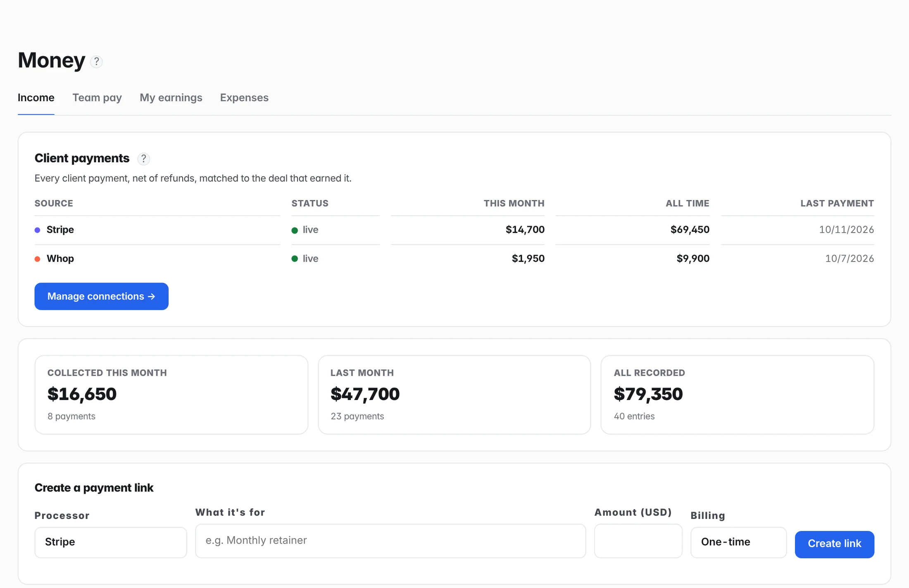The width and height of the screenshot is (909, 588).
Task: Focus the Amount (USD) input field
Action: tap(638, 541)
